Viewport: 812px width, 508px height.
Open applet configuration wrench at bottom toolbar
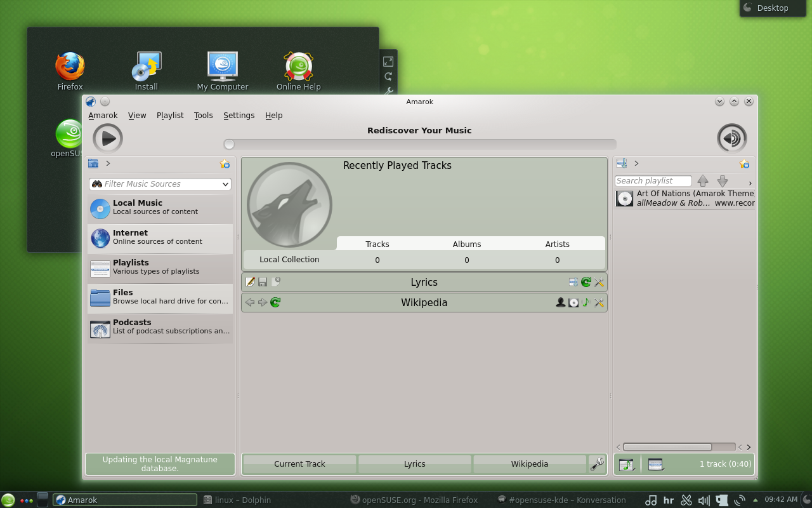[x=597, y=464]
